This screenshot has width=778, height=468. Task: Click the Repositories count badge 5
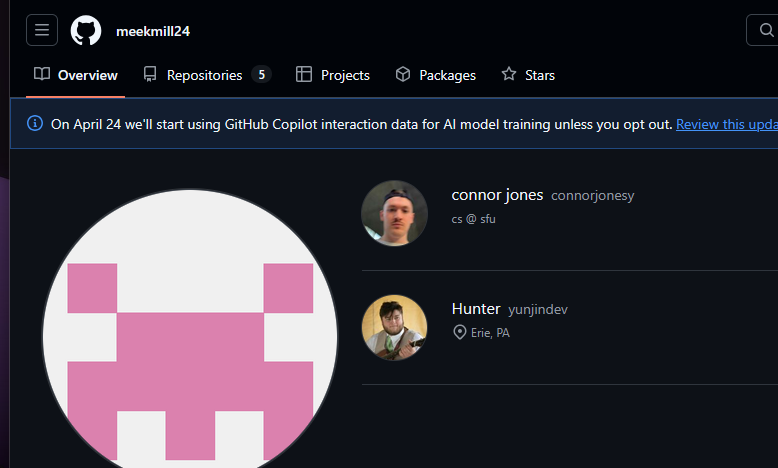pos(261,74)
